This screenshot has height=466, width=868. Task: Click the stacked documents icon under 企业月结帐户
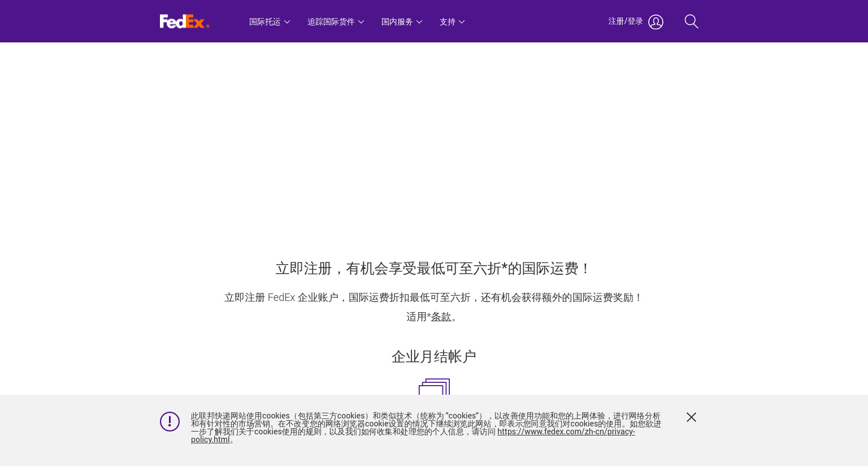pyautogui.click(x=434, y=387)
